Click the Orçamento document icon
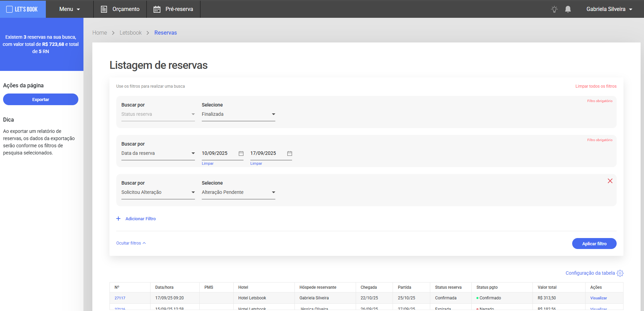Image resolution: width=644 pixels, height=311 pixels. coord(104,9)
